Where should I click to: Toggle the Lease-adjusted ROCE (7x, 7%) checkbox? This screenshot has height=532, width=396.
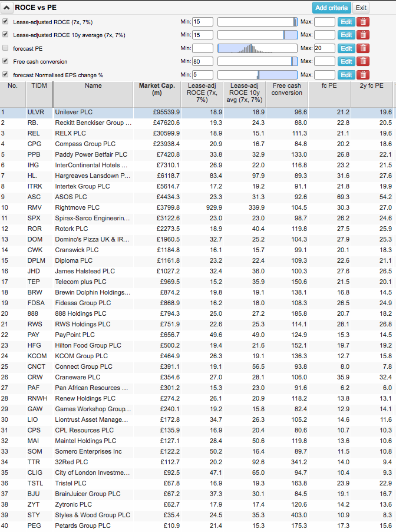point(5,21)
